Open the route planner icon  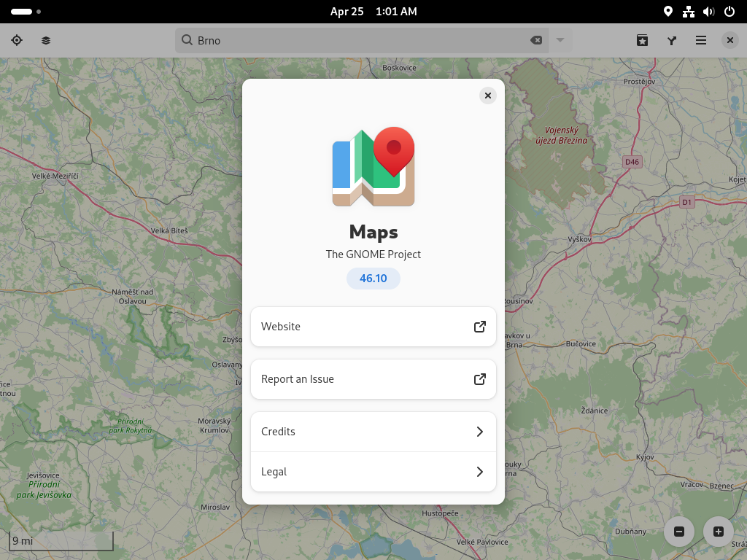[672, 41]
